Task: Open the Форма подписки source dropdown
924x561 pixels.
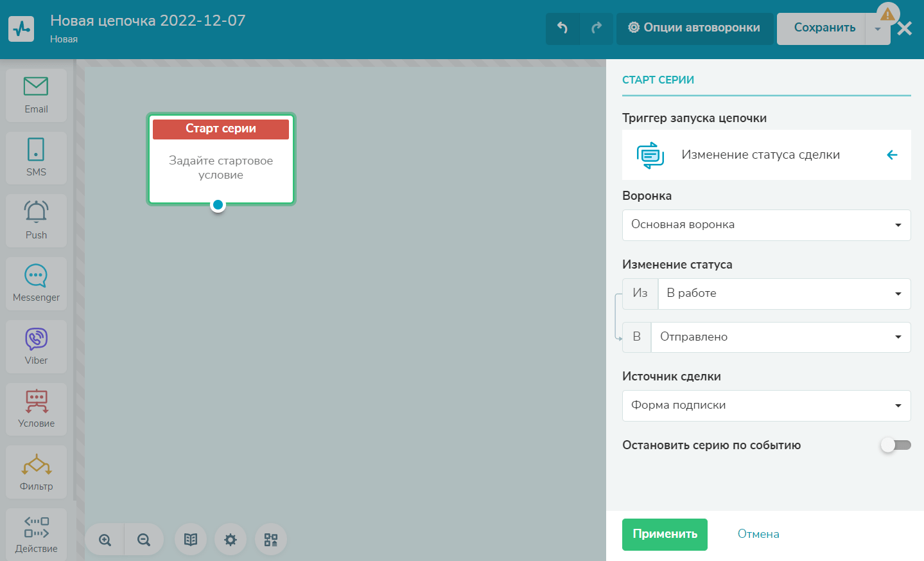Action: 766,405
